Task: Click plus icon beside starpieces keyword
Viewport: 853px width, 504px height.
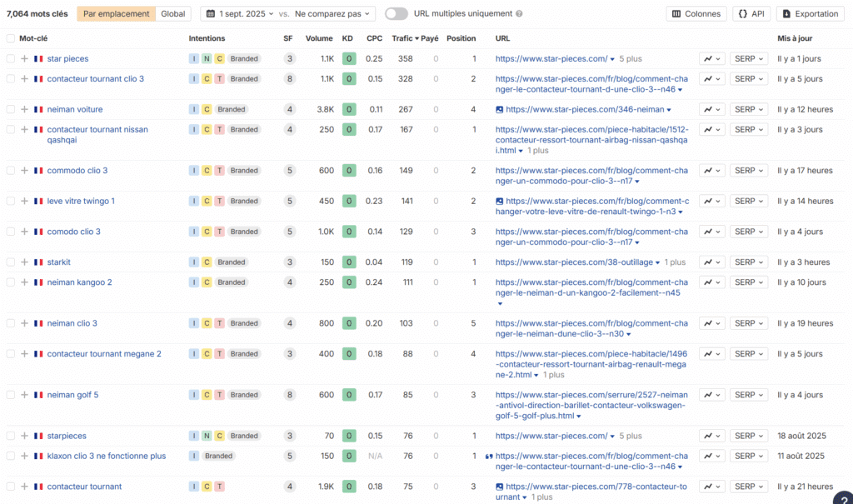Action: point(24,436)
